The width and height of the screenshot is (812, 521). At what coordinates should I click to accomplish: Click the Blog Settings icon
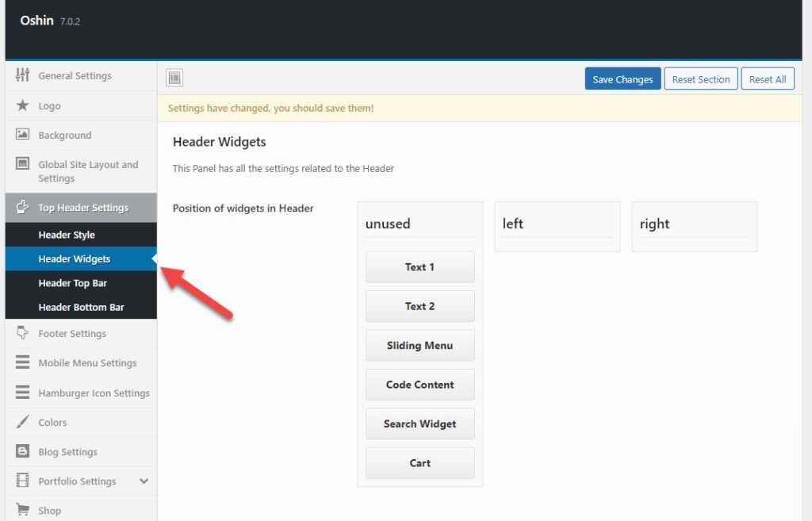[x=22, y=451]
